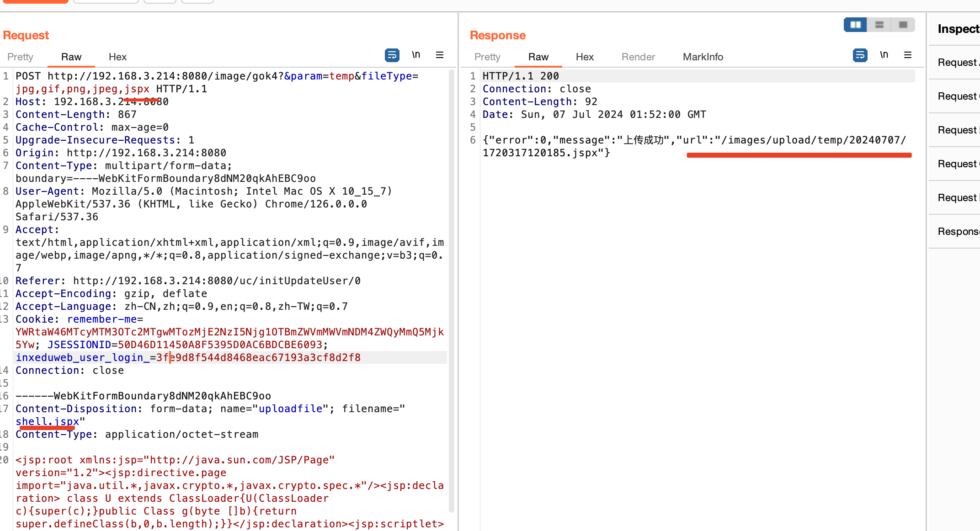
Task: Expand the second Request section in the Inspector
Action: [957, 96]
